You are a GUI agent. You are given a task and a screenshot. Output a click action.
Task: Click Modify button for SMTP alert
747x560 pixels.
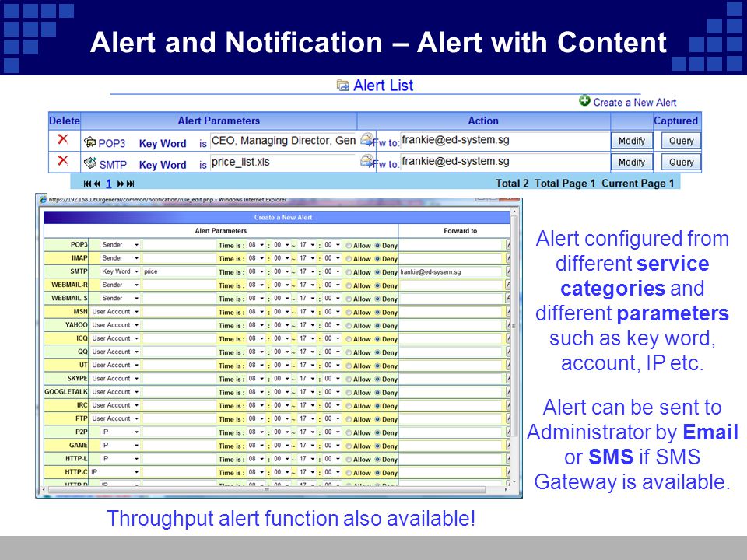(632, 163)
